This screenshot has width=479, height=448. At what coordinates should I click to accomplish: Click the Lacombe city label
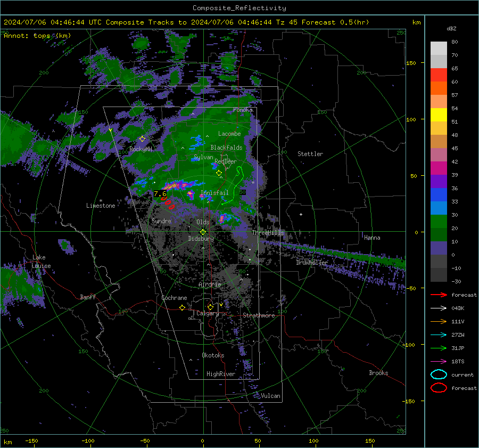tap(229, 134)
